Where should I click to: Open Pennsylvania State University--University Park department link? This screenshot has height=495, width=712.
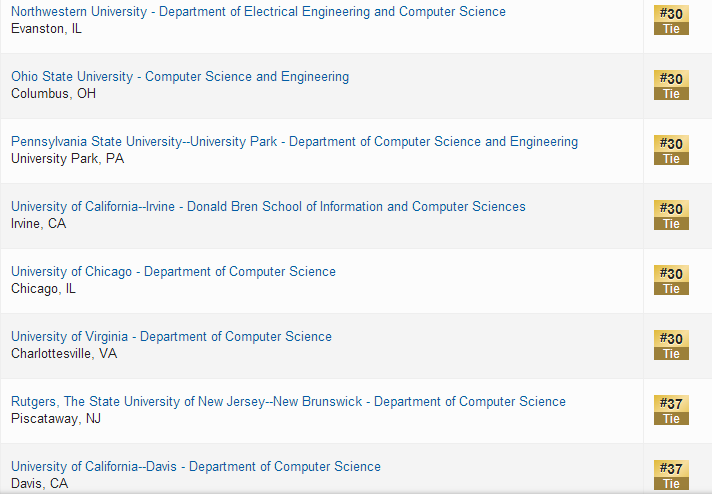[294, 142]
